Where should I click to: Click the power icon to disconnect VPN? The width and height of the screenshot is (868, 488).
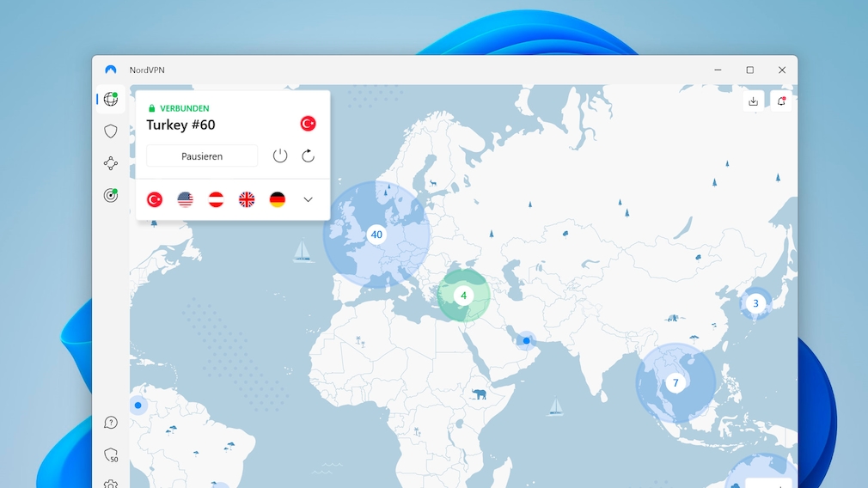[280, 156]
